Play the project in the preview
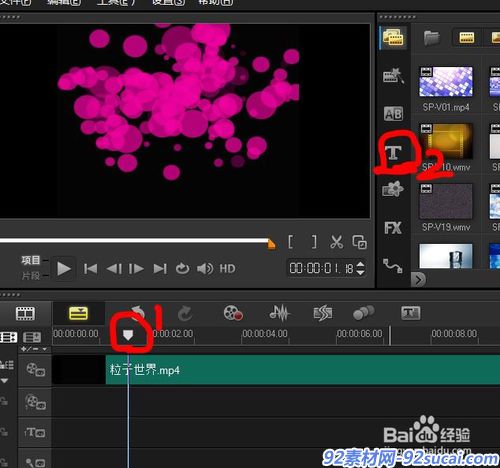This screenshot has height=468, width=500. [63, 269]
